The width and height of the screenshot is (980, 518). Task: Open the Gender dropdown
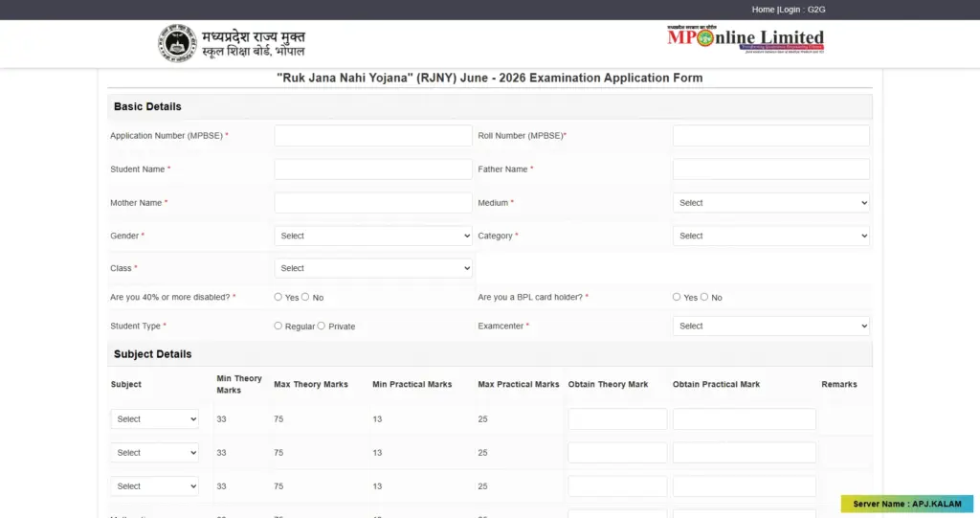pyautogui.click(x=373, y=236)
